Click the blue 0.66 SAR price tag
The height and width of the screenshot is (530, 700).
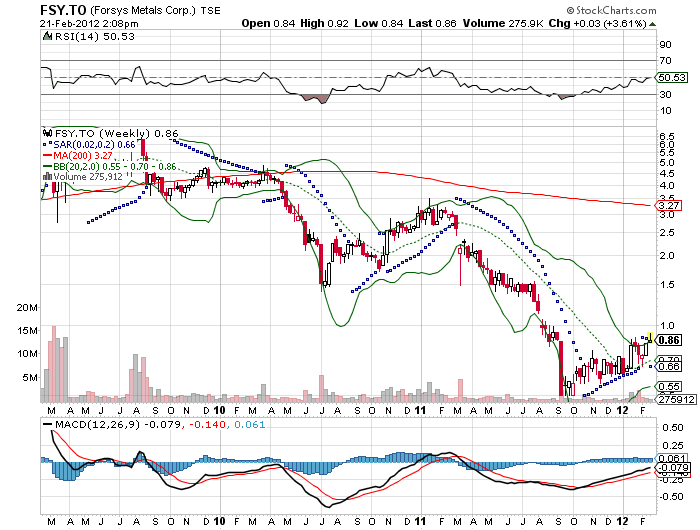point(669,367)
